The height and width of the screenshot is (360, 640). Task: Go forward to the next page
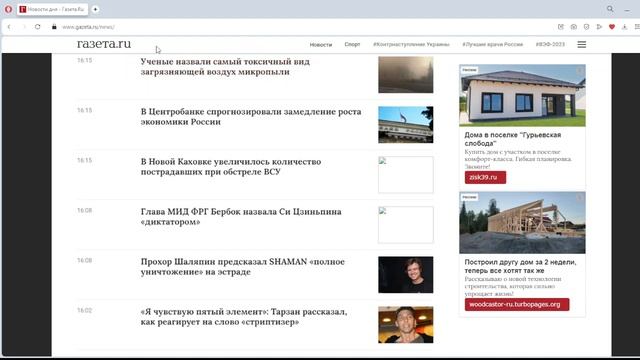[x=24, y=27]
